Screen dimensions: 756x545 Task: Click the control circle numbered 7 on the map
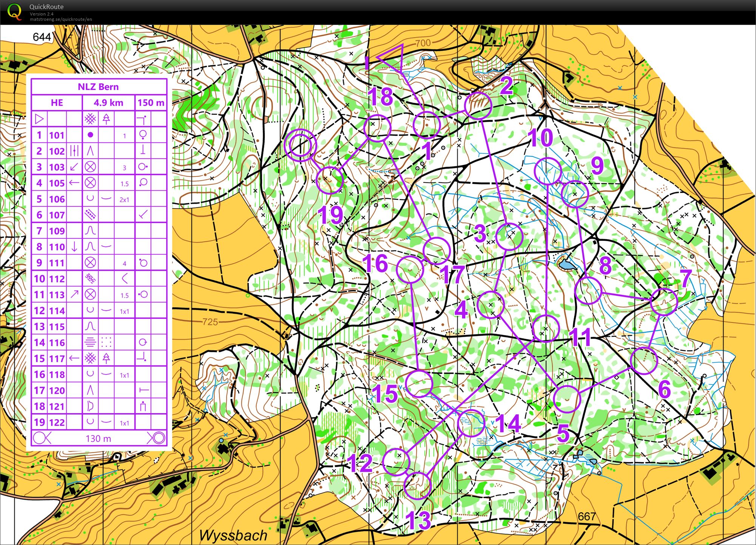(x=664, y=302)
